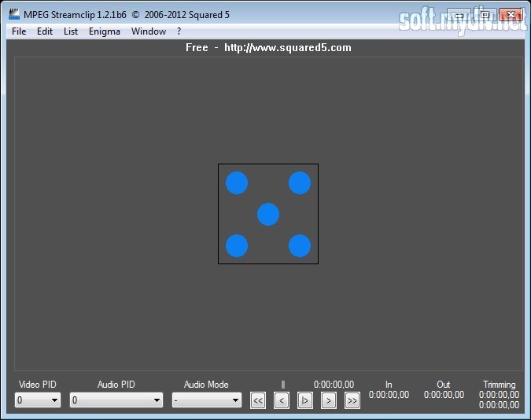
Task: Expand the Audio PID dropdown
Action: point(116,400)
